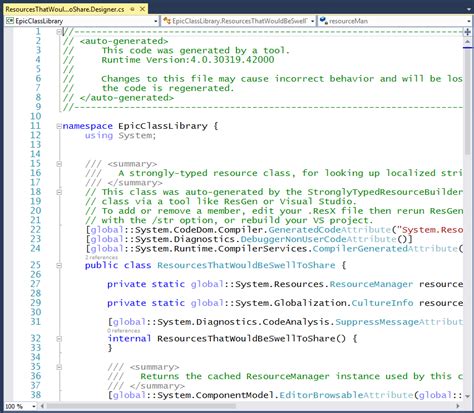The width and height of the screenshot is (474, 413).
Task: Click line number 10 in the margin
Action: 35,116
